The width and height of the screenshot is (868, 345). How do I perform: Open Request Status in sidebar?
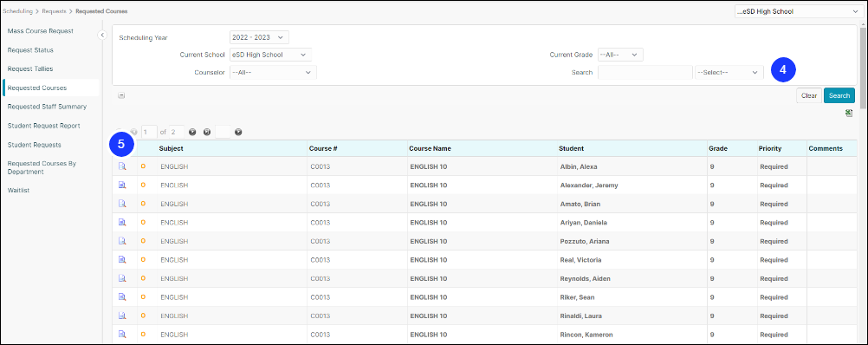(x=30, y=49)
